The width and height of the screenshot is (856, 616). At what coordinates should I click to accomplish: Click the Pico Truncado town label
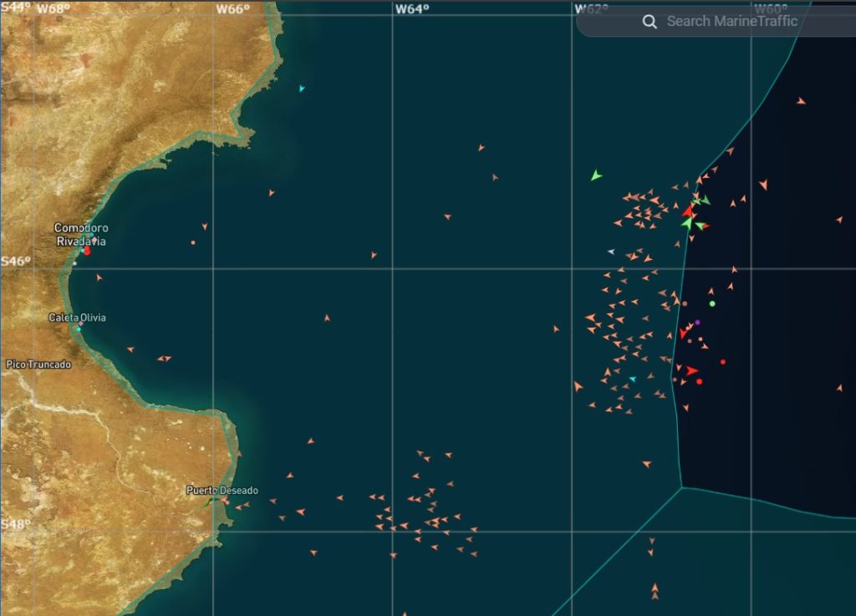tap(38, 364)
